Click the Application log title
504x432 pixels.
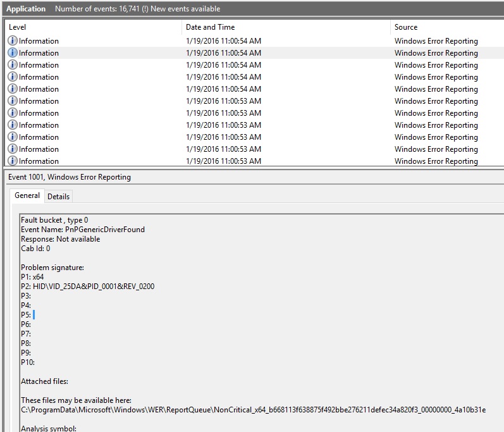pyautogui.click(x=26, y=9)
